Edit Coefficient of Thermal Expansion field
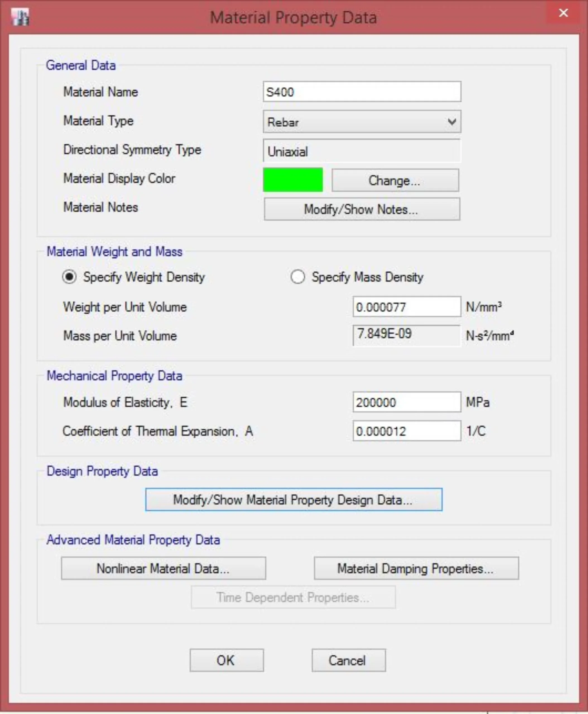 pos(406,431)
